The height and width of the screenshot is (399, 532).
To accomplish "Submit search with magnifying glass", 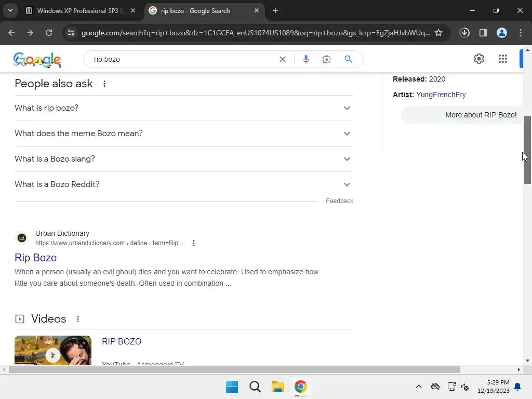I will 349,59.
